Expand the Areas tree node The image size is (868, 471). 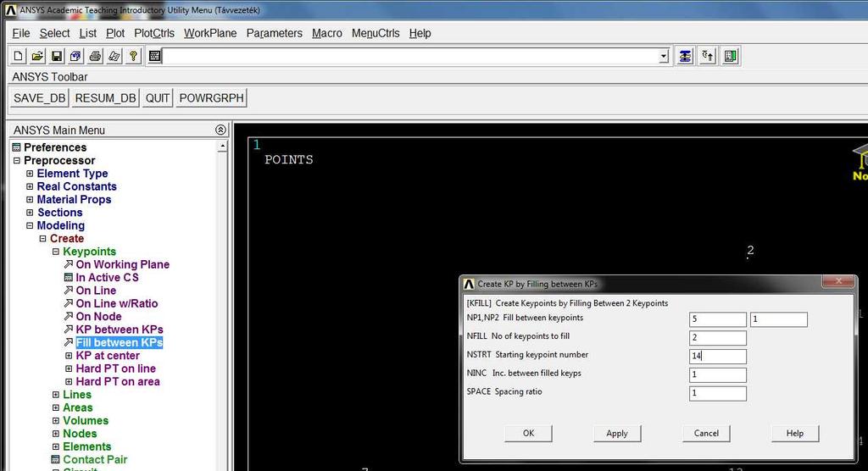[56, 407]
